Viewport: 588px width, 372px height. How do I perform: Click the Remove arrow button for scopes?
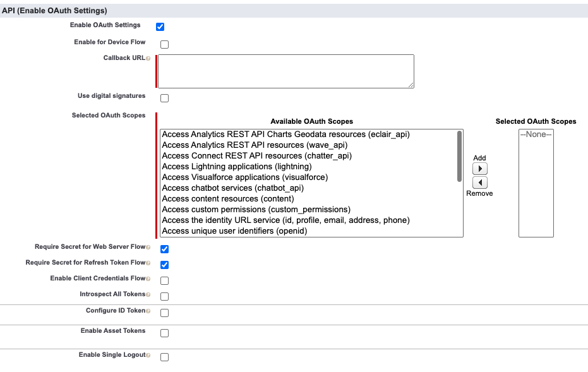click(x=480, y=183)
